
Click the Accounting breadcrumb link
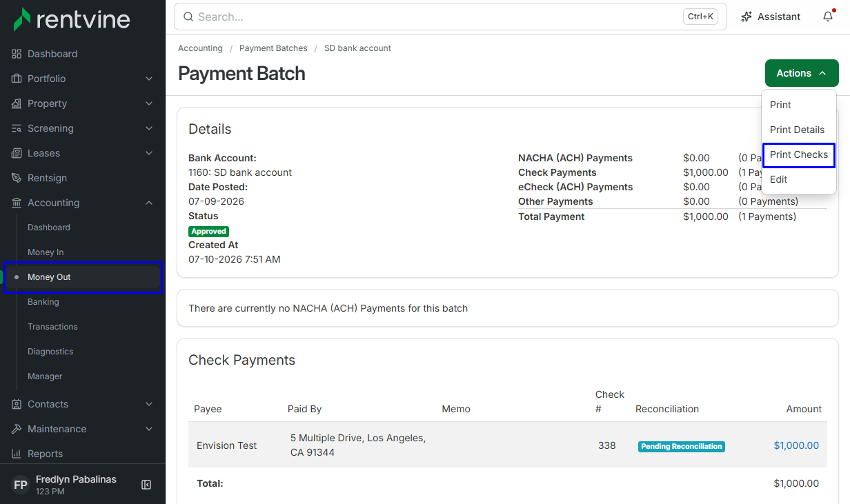point(200,48)
